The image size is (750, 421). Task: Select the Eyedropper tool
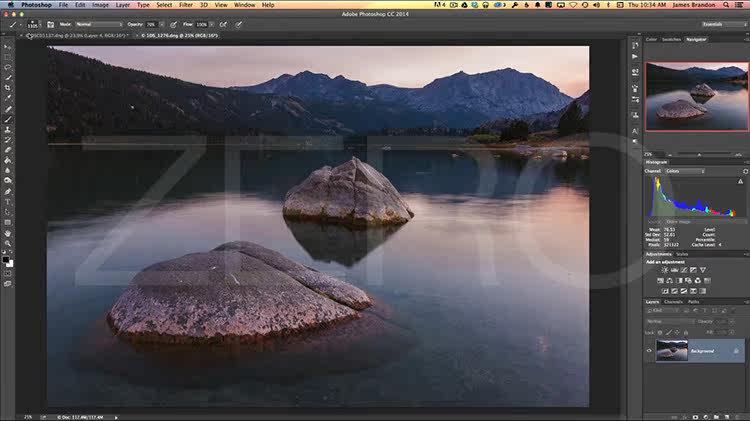tap(8, 98)
